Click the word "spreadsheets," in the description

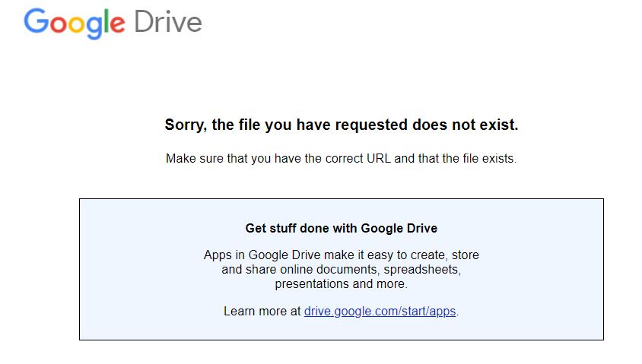(422, 269)
